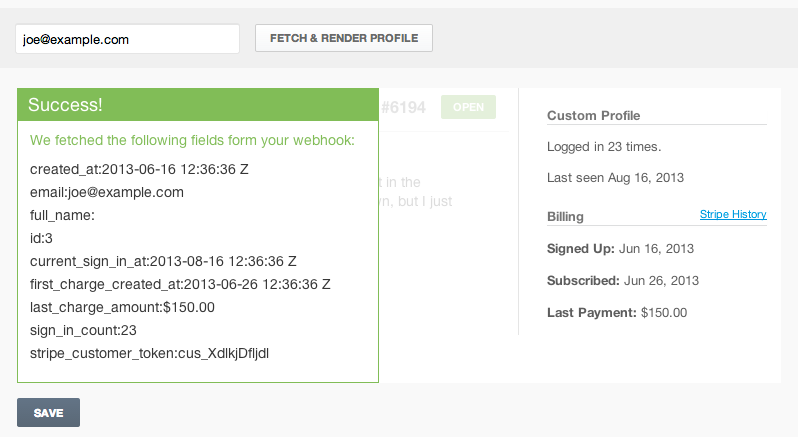Screen dimensions: 798x437
Task: Click the OPEN status badge
Action: 468,106
